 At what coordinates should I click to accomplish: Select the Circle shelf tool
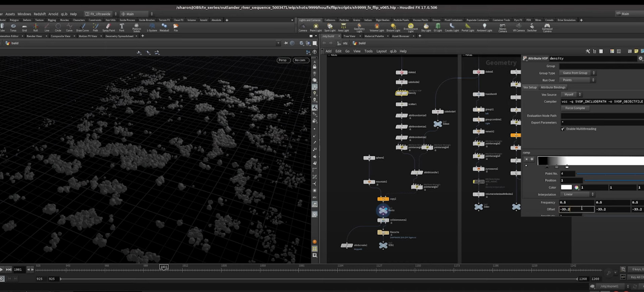58,27
